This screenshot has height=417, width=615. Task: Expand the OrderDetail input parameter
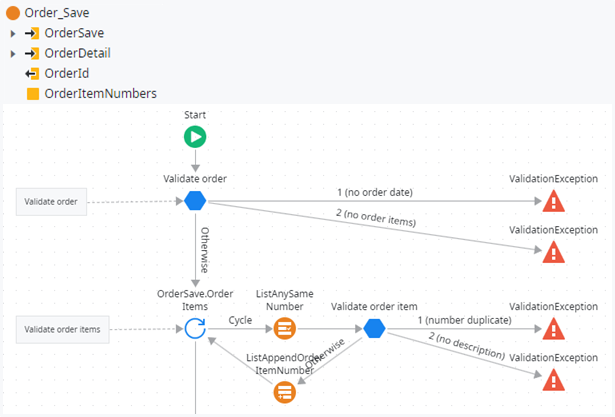pyautogui.click(x=13, y=53)
